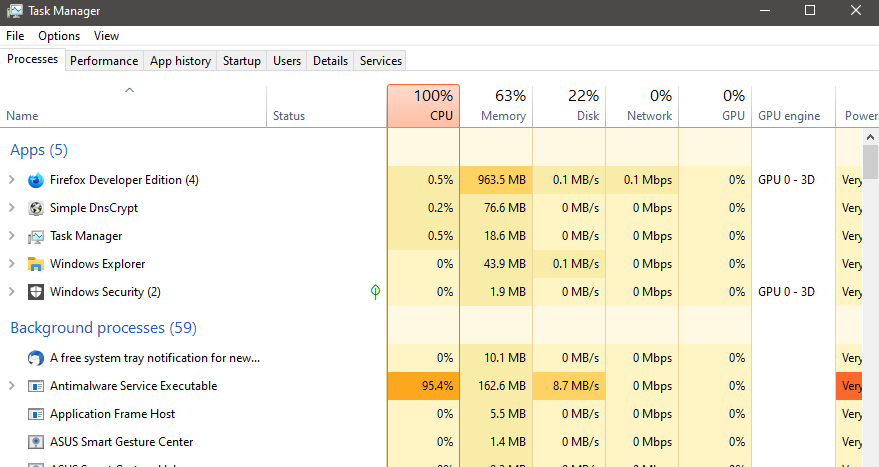Expand the Simple DnsCrypt process entry
This screenshot has height=467, width=879.
point(12,208)
